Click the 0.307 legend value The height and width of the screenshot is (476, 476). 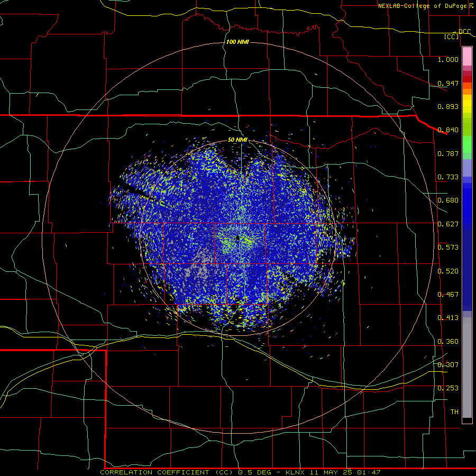point(448,365)
